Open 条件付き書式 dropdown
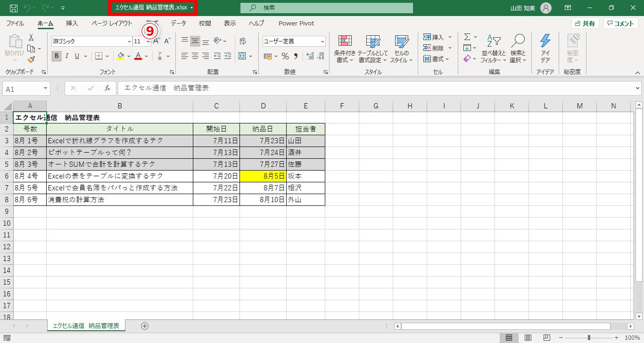The height and width of the screenshot is (343, 644). [345, 48]
